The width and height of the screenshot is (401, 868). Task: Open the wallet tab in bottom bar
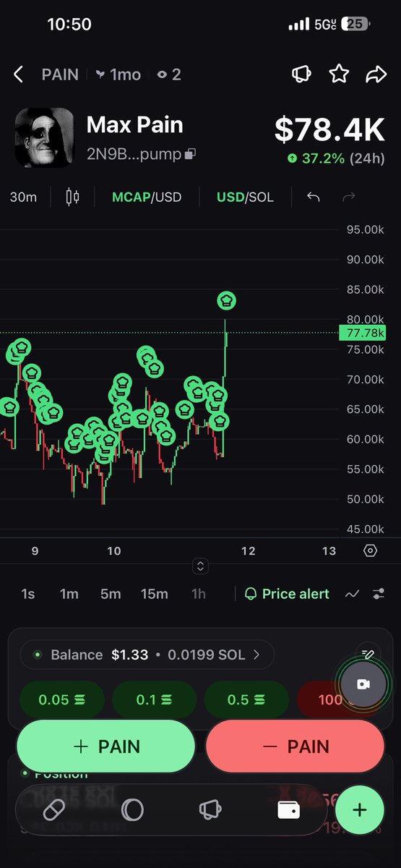click(288, 810)
